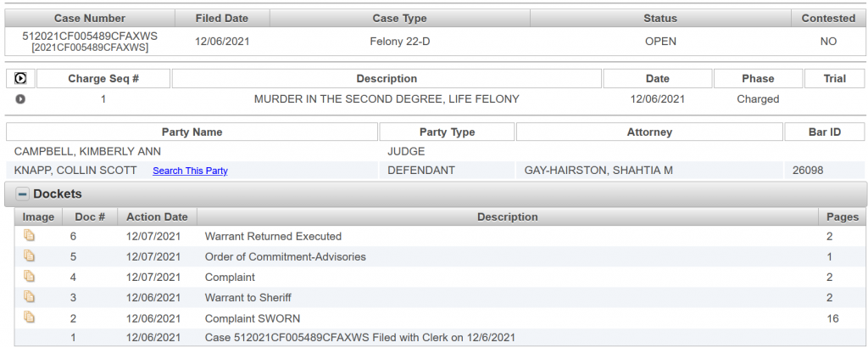Expand charge 1 murder details arrow
Viewport: 868px width, 348px height.
point(21,99)
